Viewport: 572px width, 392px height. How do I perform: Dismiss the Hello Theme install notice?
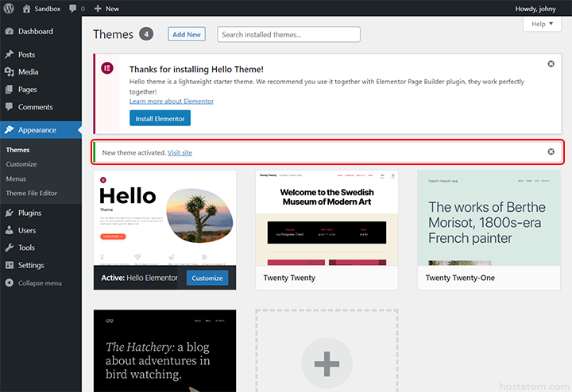click(x=551, y=63)
